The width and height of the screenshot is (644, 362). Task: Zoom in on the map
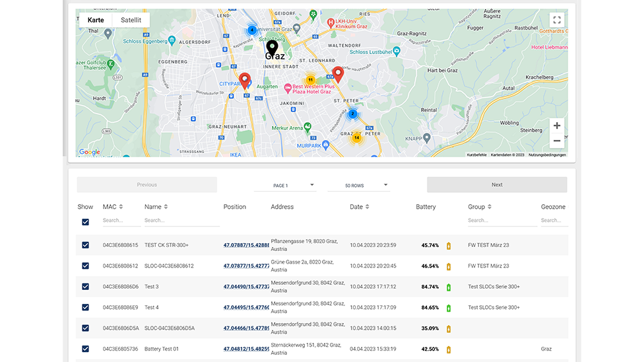557,126
